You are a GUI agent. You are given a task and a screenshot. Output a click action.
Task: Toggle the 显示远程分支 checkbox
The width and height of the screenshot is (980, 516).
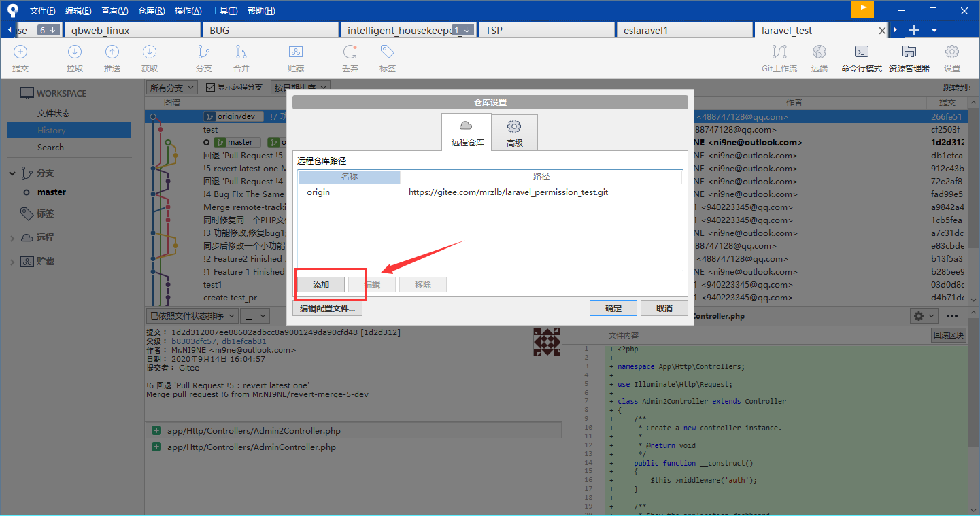[x=211, y=88]
